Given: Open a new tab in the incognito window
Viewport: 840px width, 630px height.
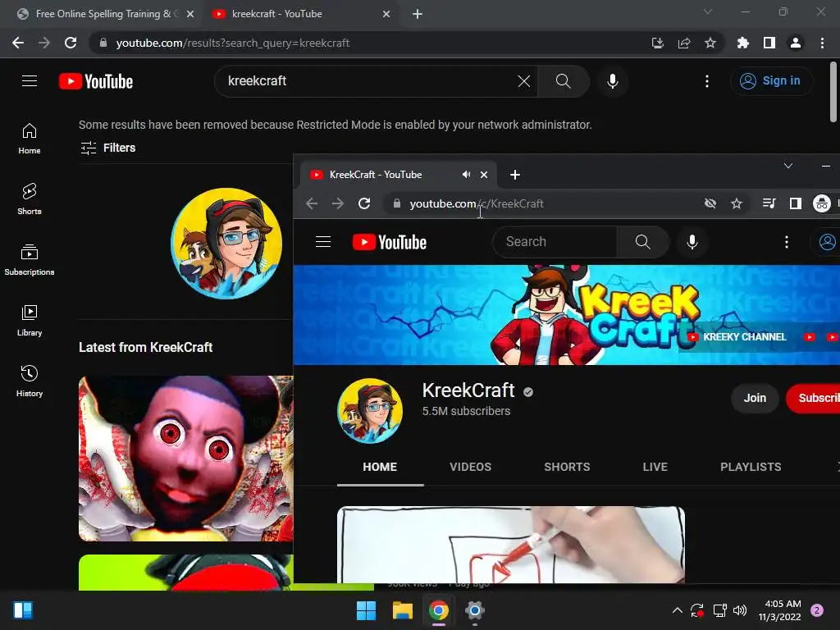Looking at the screenshot, I should pos(515,175).
